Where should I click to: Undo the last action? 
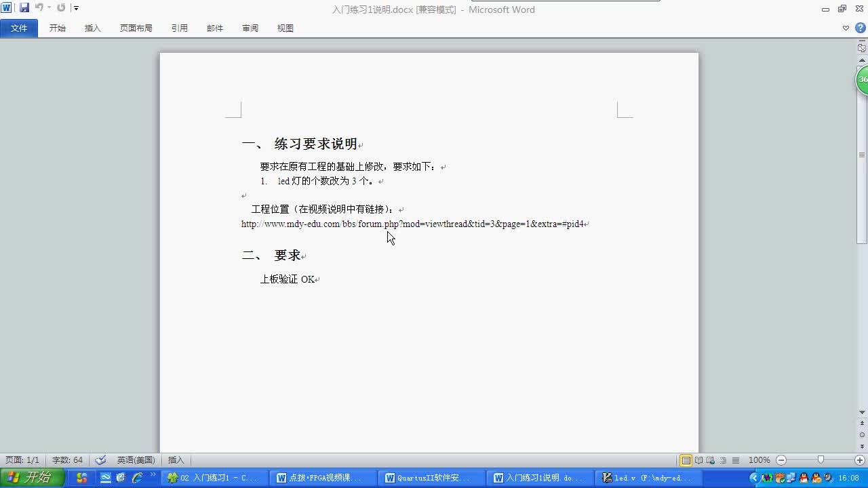coord(39,8)
